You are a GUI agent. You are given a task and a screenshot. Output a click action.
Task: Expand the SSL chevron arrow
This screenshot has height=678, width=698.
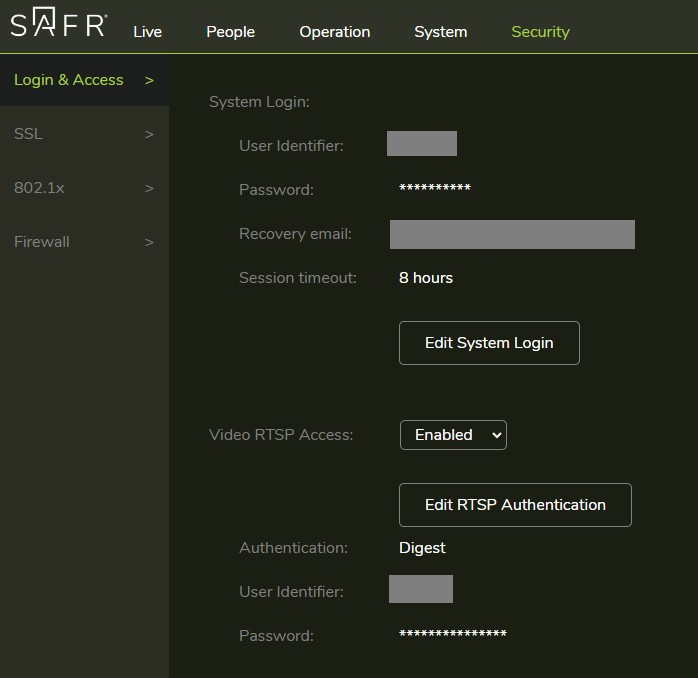pyautogui.click(x=149, y=134)
